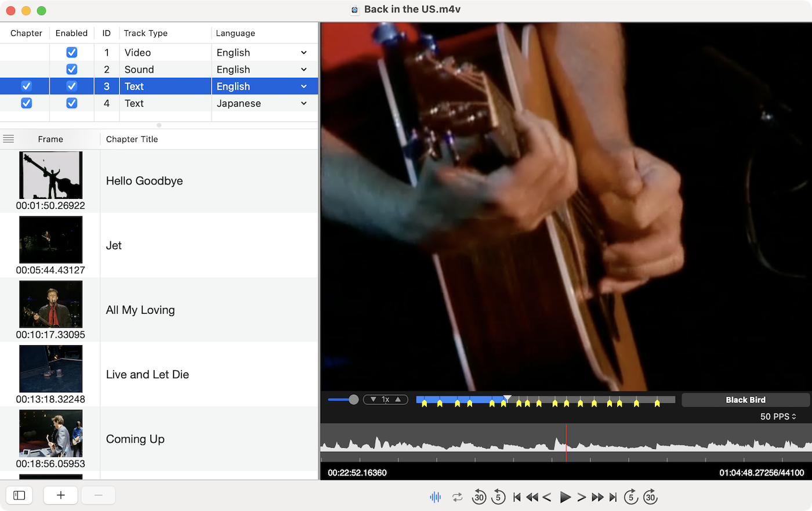Screen dimensions: 812x511
Task: Uncheck Enabled for English Text track 3
Action: point(72,86)
